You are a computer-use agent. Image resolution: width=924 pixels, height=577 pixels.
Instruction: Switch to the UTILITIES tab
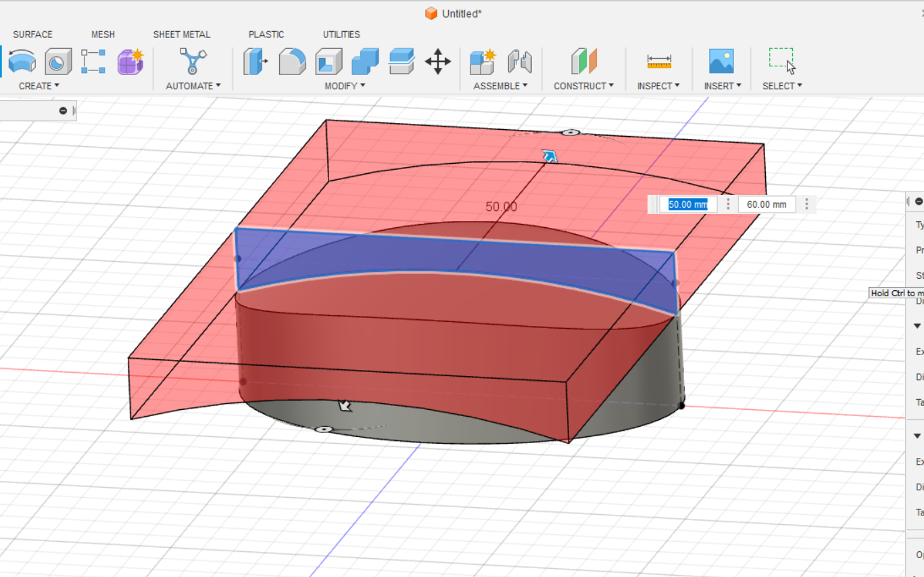(341, 34)
